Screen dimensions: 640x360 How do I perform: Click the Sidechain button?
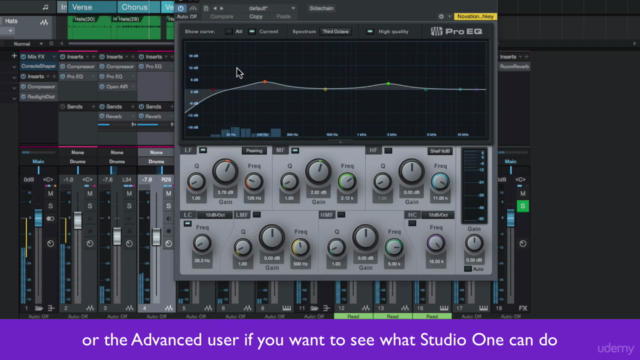coord(321,8)
